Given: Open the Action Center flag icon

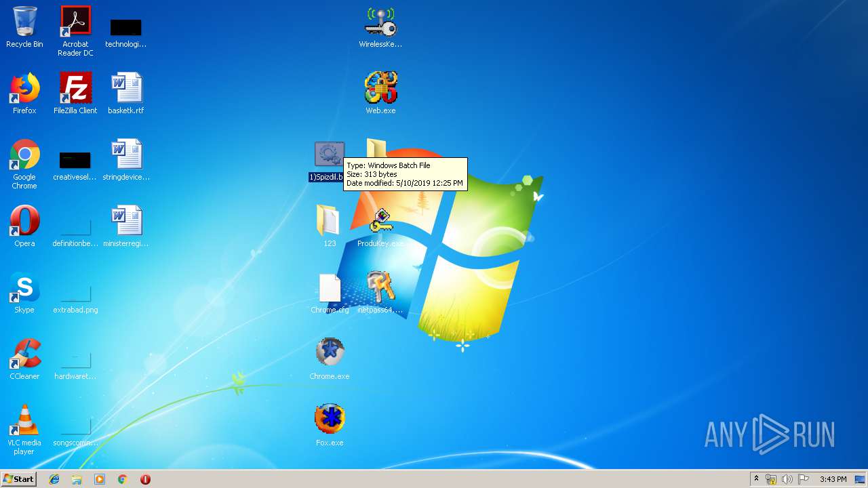Looking at the screenshot, I should pyautogui.click(x=804, y=479).
